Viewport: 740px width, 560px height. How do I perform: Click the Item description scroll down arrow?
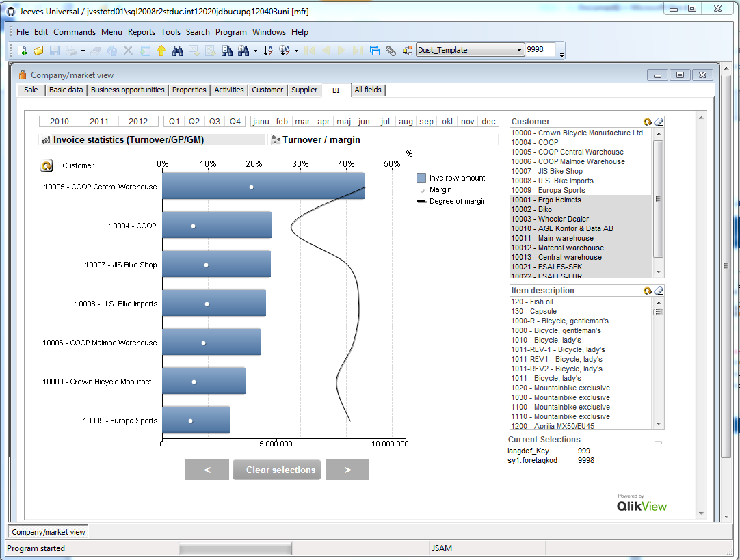659,424
